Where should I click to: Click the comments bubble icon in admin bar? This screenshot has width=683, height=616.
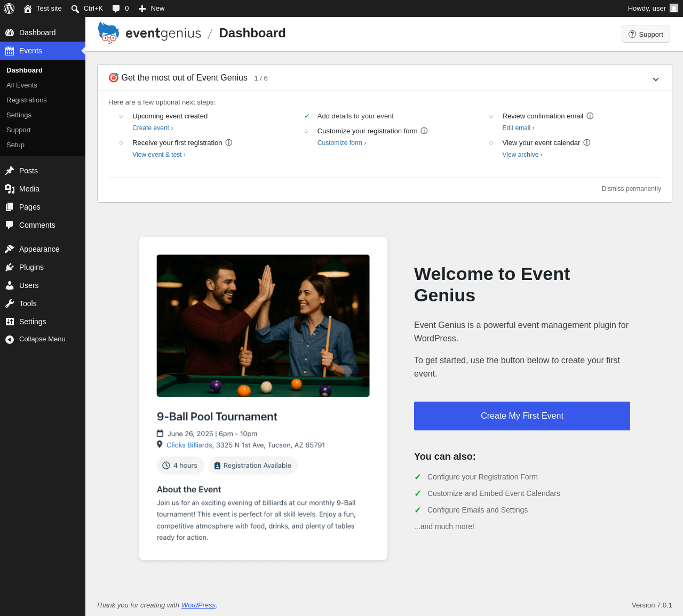116,9
